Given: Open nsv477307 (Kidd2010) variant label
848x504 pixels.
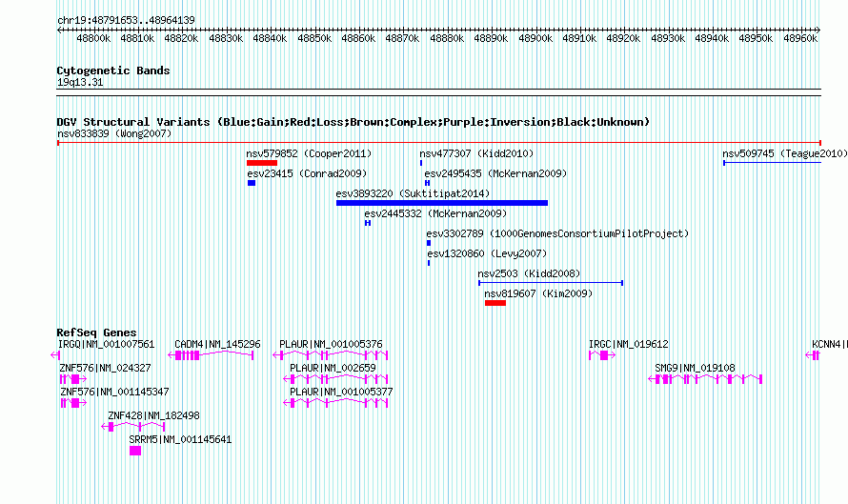Looking at the screenshot, I should [x=476, y=153].
